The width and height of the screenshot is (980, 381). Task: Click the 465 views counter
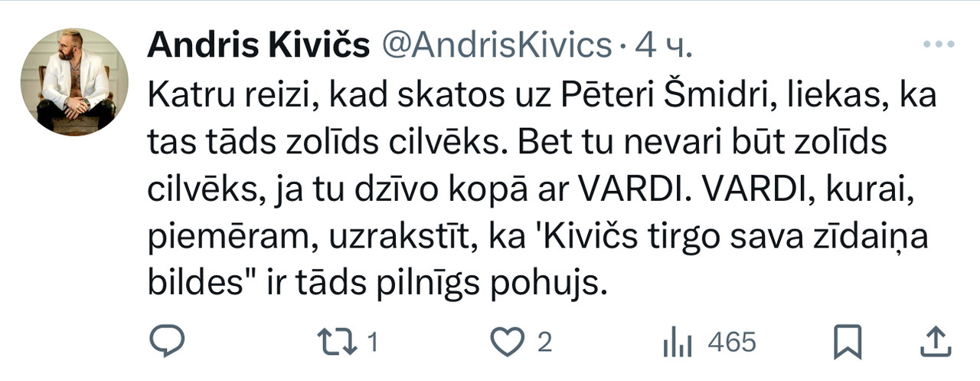pyautogui.click(x=732, y=342)
